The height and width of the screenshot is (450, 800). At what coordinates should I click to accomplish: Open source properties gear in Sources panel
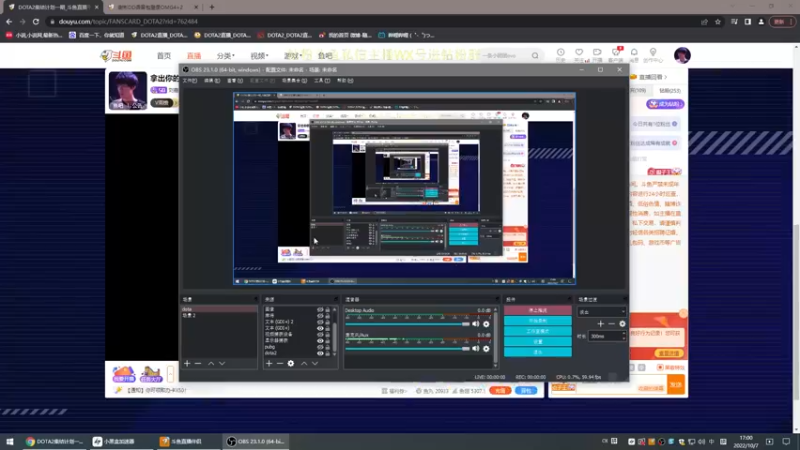click(x=291, y=363)
